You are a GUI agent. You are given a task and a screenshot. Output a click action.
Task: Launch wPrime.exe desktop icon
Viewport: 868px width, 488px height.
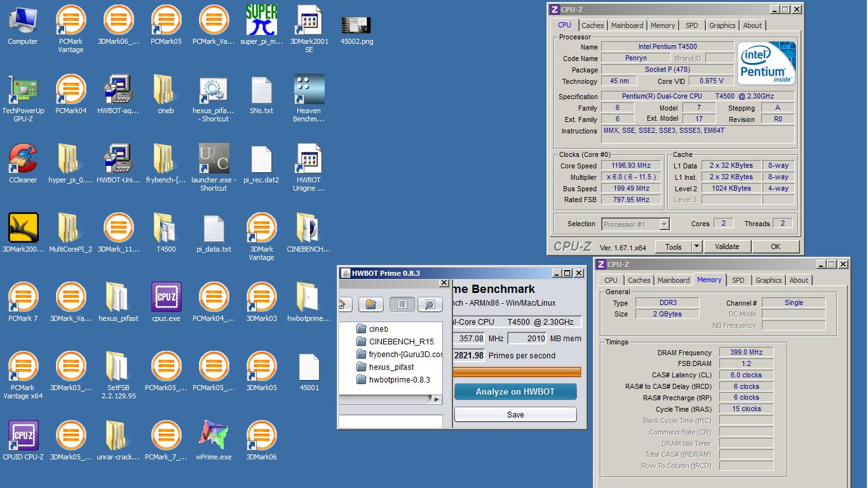214,440
